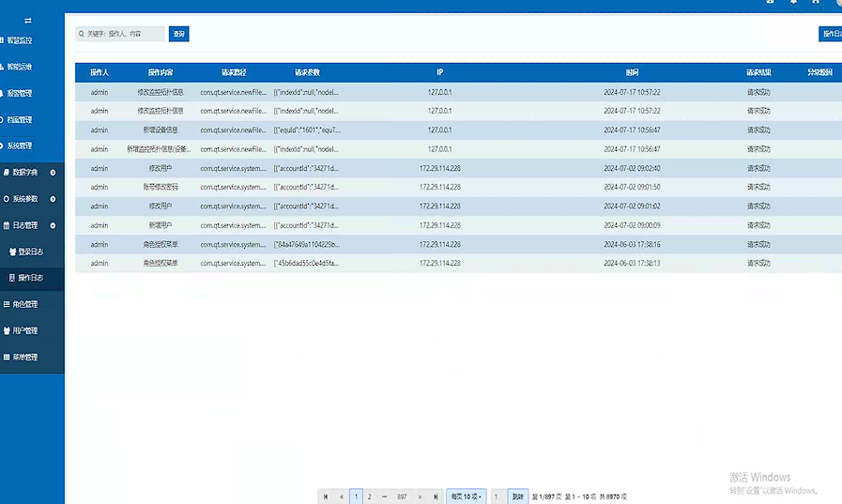Select page 1 in pagination
Image resolution: width=842 pixels, height=504 pixels.
[356, 496]
